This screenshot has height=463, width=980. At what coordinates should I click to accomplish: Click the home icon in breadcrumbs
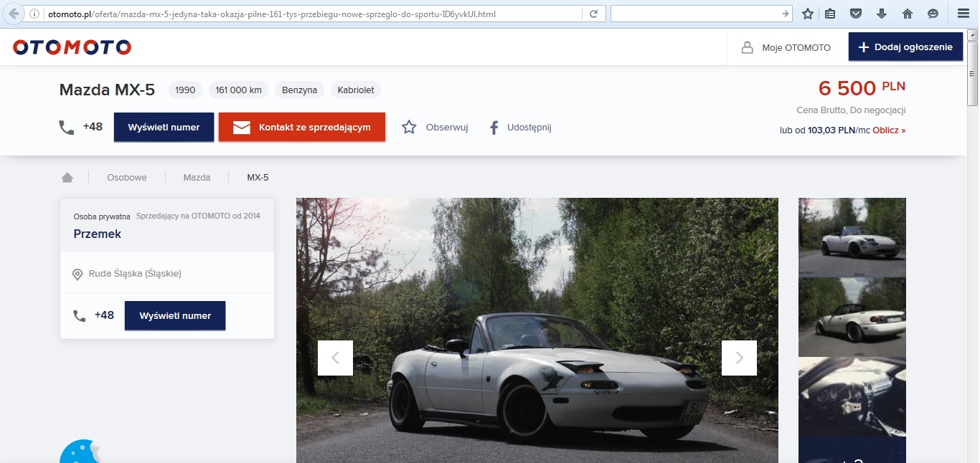tap(67, 177)
